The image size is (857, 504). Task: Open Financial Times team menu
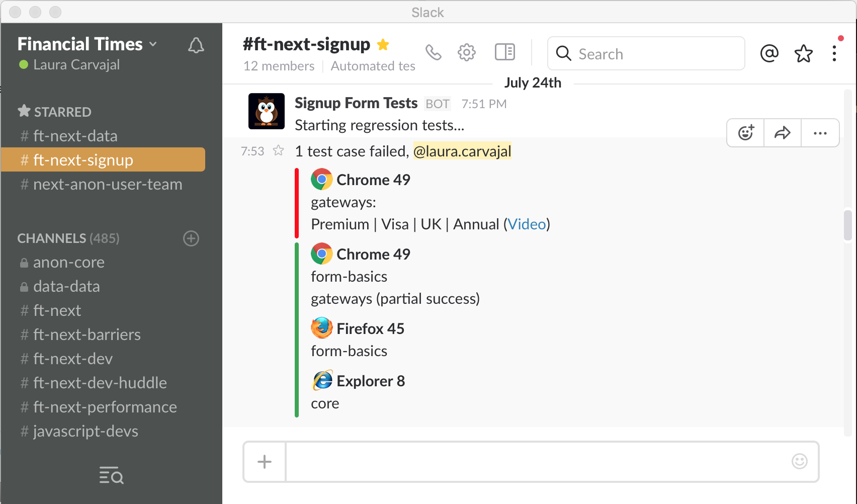tap(87, 44)
